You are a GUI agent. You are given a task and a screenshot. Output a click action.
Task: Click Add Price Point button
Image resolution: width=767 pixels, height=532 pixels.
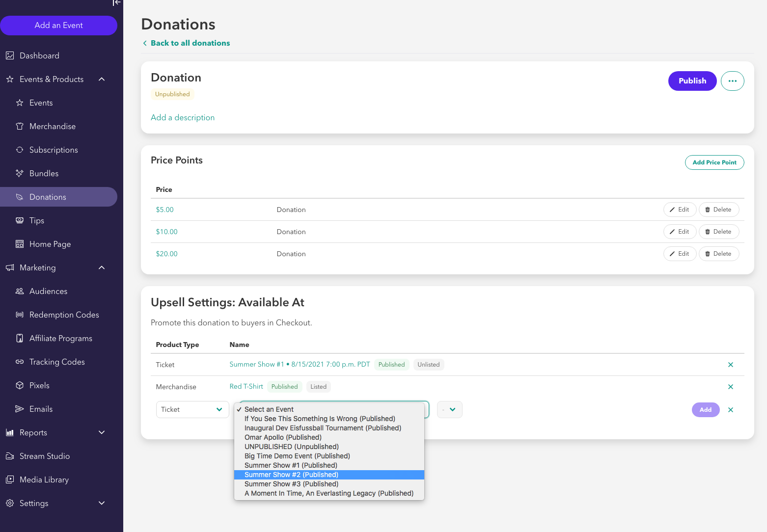point(714,162)
